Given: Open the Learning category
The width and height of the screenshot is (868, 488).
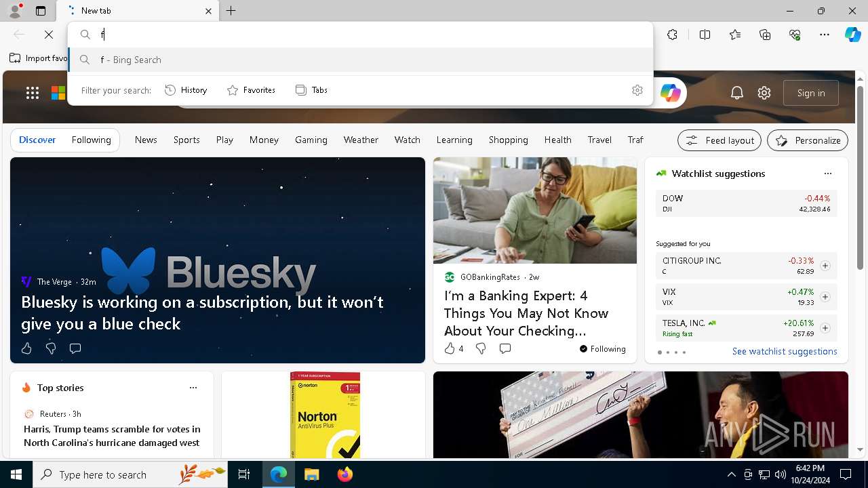Looking at the screenshot, I should click(x=454, y=140).
